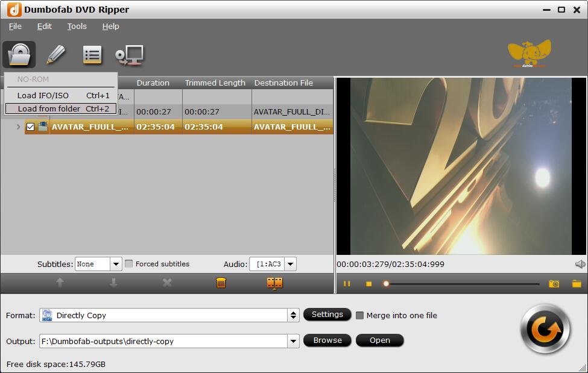Uncheck the selected AVATAR_FUULL title checkbox
The image size is (588, 373).
click(x=30, y=127)
